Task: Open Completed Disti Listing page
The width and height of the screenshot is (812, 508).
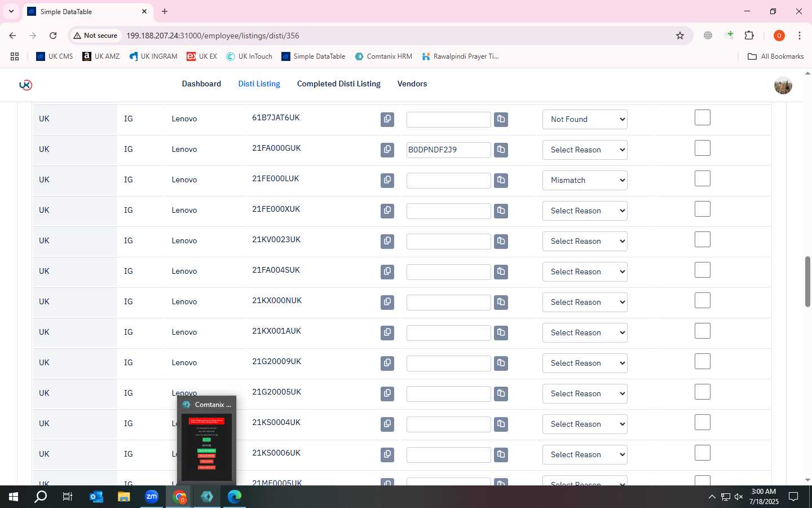Action: pos(339,84)
